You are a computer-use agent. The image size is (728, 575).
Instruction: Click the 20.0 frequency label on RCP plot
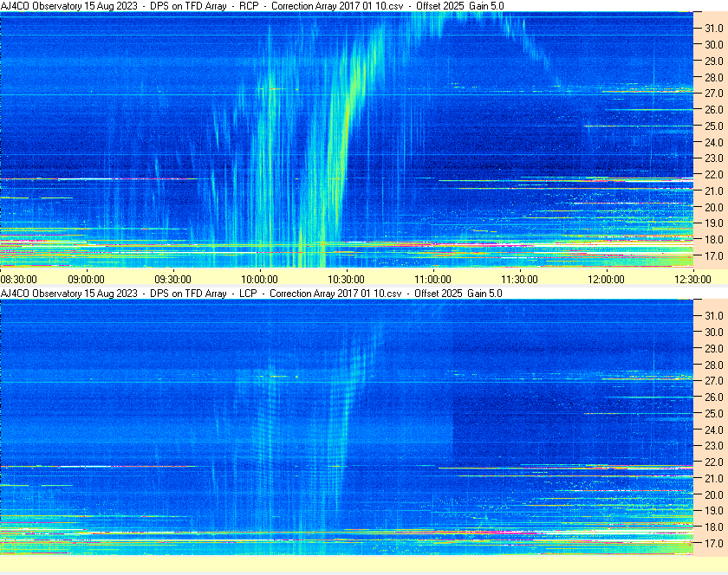pyautogui.click(x=714, y=208)
